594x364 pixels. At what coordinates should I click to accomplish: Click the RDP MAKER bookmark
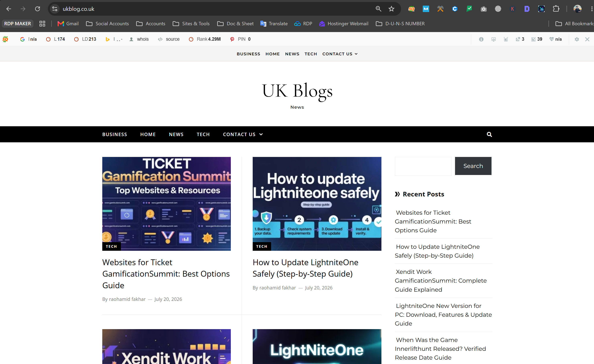[18, 24]
